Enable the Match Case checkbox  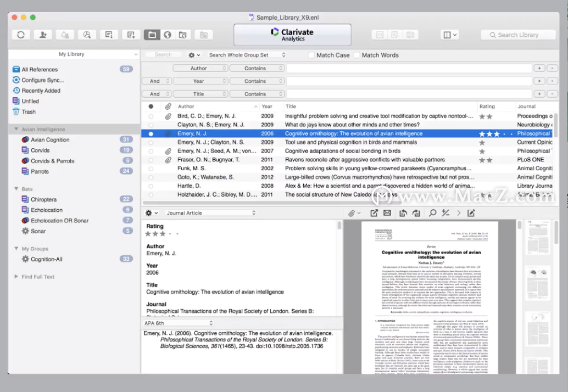tap(311, 55)
